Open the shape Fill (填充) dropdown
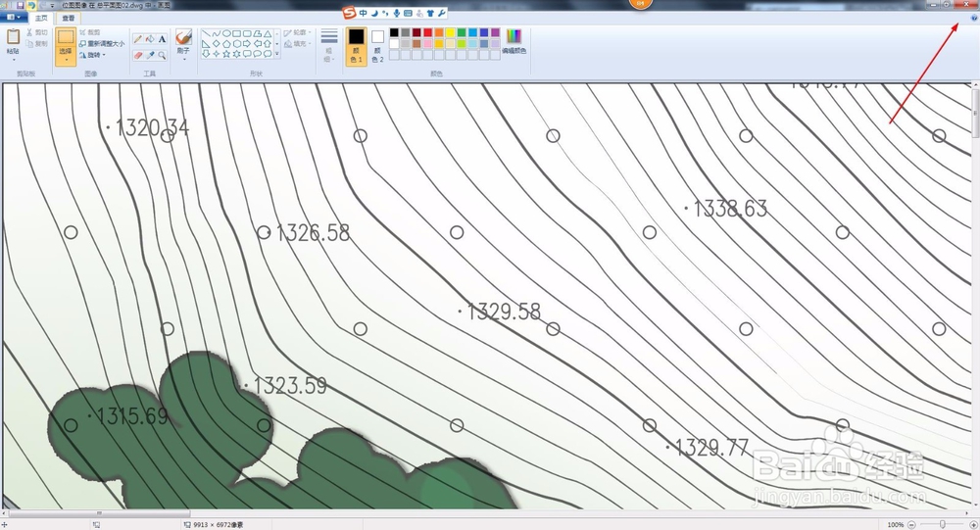980x530 pixels. (x=298, y=44)
